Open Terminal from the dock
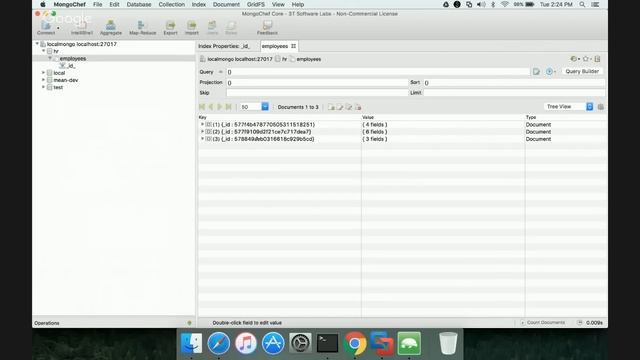Image resolution: width=640 pixels, height=360 pixels. (327, 343)
